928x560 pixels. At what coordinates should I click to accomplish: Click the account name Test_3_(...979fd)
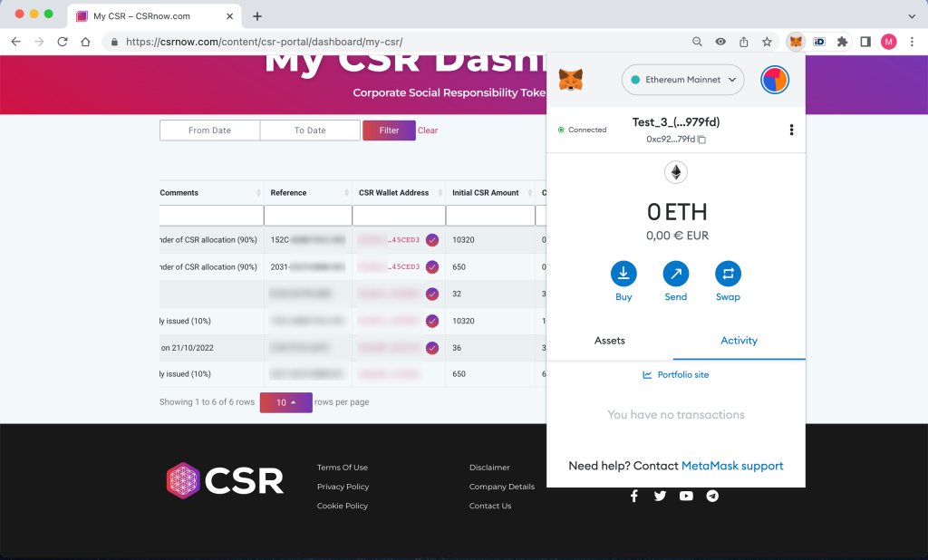coord(676,122)
